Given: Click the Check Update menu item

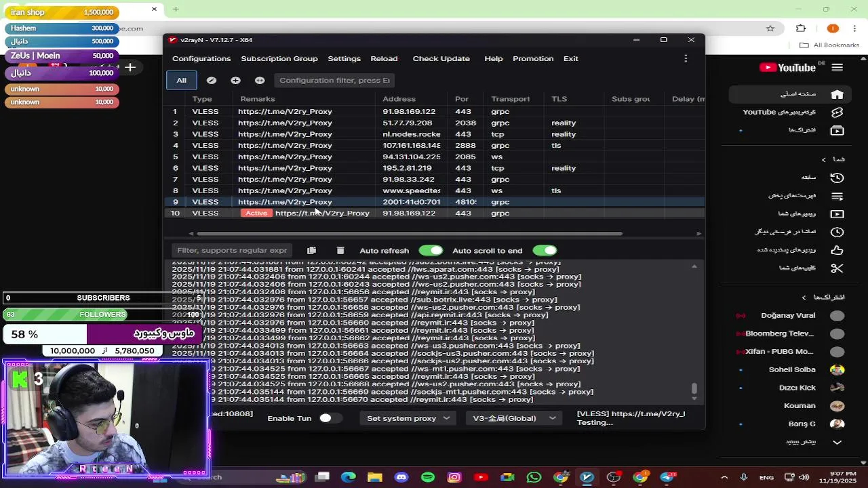Looking at the screenshot, I should click(441, 58).
